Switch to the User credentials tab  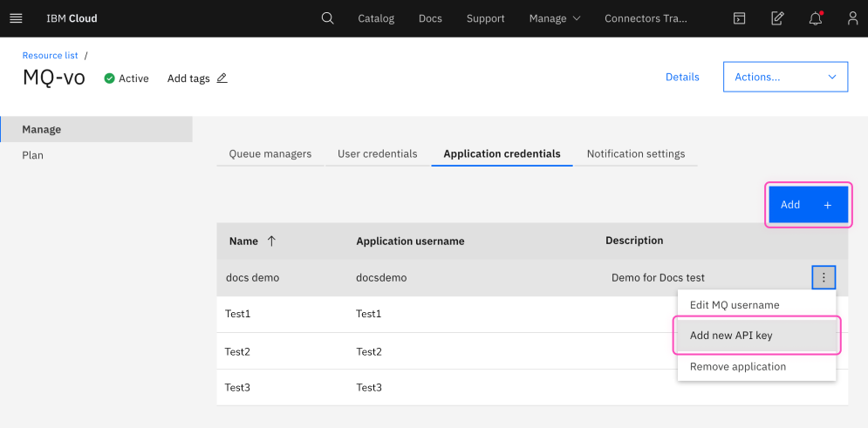[377, 154]
